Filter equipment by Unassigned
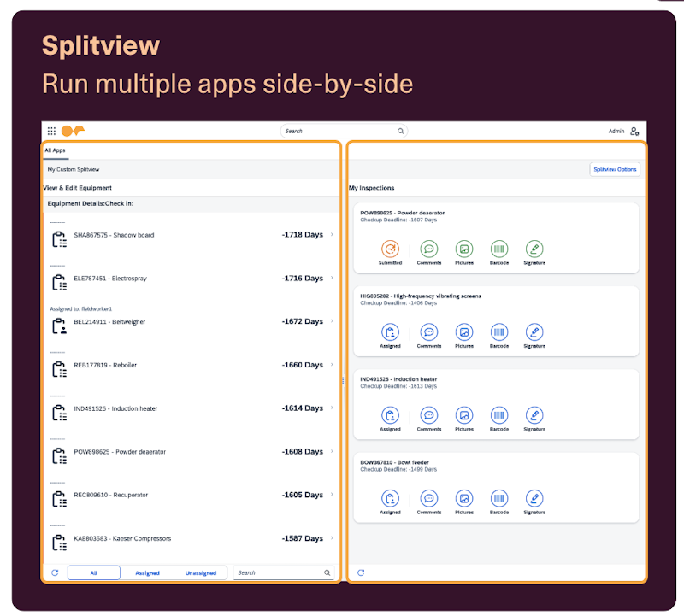 click(x=201, y=572)
